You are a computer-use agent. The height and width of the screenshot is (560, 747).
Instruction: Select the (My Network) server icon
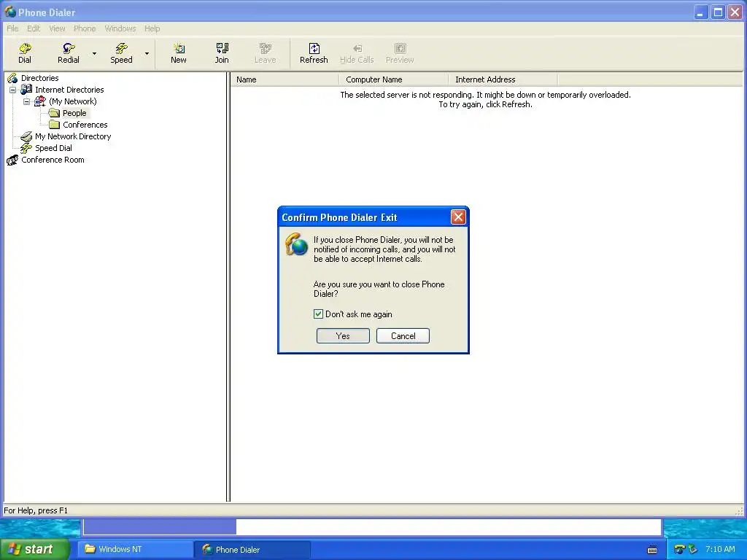tap(40, 101)
